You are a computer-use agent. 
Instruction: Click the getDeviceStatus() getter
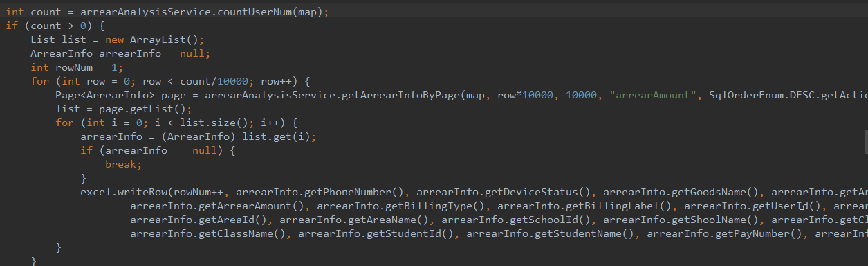click(537, 192)
